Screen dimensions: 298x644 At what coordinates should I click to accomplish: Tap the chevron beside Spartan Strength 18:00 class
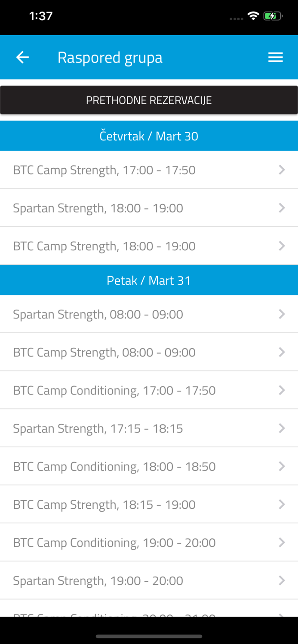click(282, 207)
